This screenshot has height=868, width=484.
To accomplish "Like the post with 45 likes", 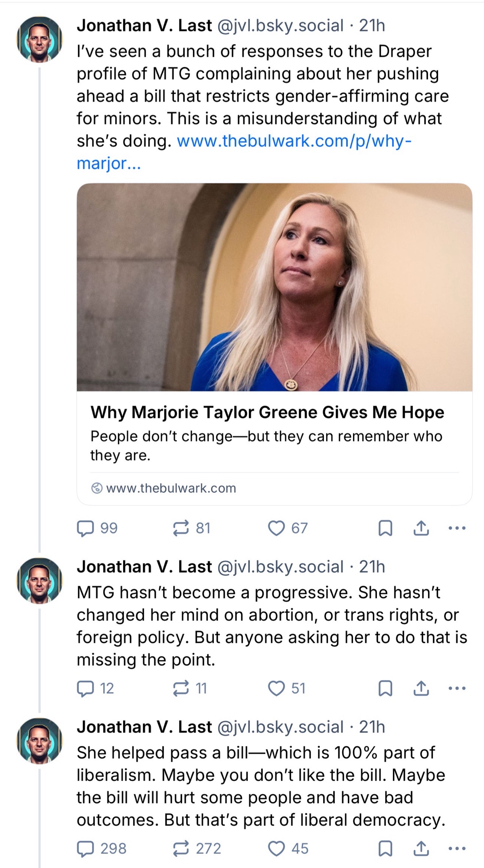I will (276, 848).
